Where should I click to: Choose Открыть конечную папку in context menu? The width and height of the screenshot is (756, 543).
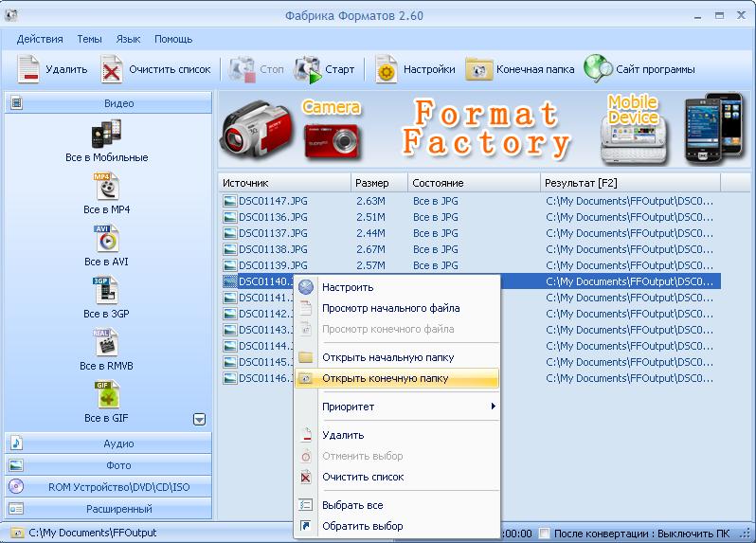pos(396,378)
